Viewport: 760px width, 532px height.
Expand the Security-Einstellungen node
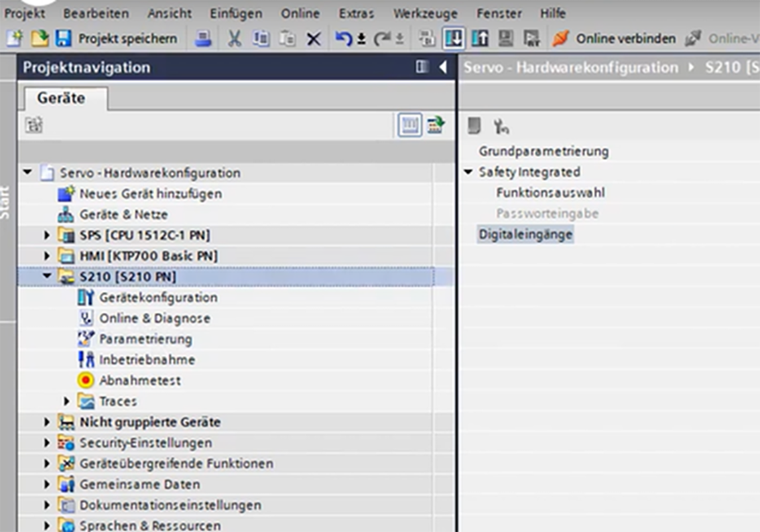tap(47, 443)
